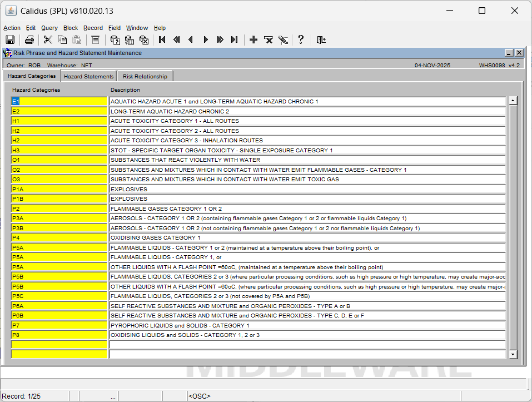Image resolution: width=532 pixels, height=402 pixels.
Task: Open help with the question mark icon
Action: 301,39
